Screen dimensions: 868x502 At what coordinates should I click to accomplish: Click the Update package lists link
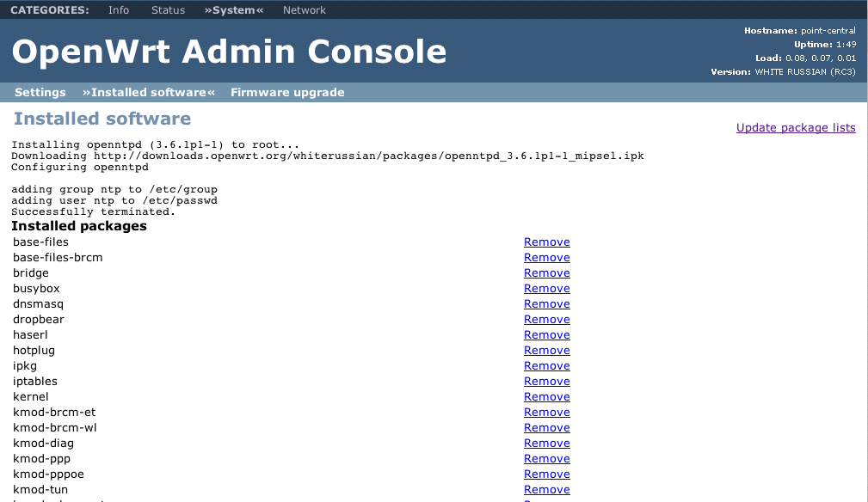796,128
